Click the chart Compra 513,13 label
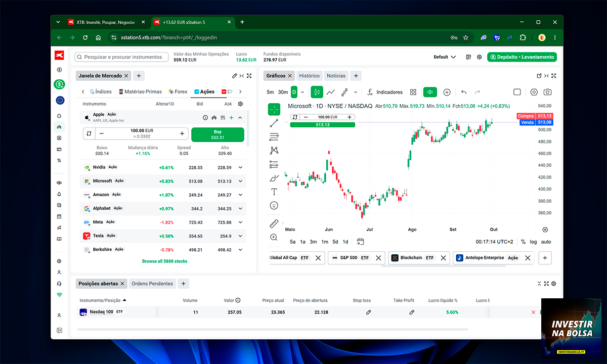The height and width of the screenshot is (364, 607). [535, 116]
